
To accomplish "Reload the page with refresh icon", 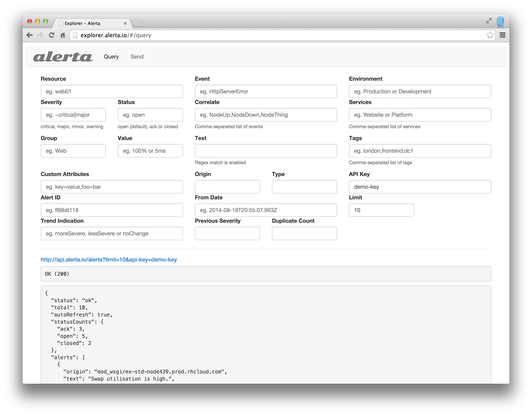I will (x=51, y=35).
